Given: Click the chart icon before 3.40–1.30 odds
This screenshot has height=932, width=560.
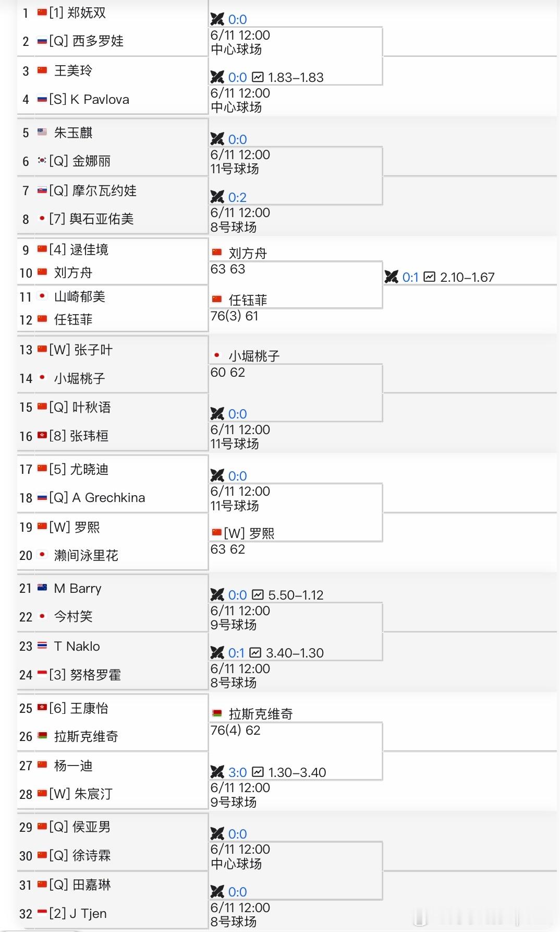Looking at the screenshot, I should 255,653.
